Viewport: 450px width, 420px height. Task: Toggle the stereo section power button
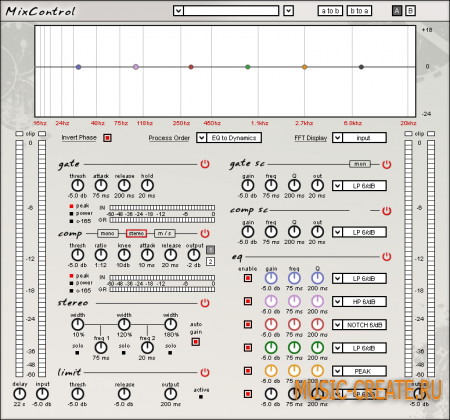tap(205, 303)
